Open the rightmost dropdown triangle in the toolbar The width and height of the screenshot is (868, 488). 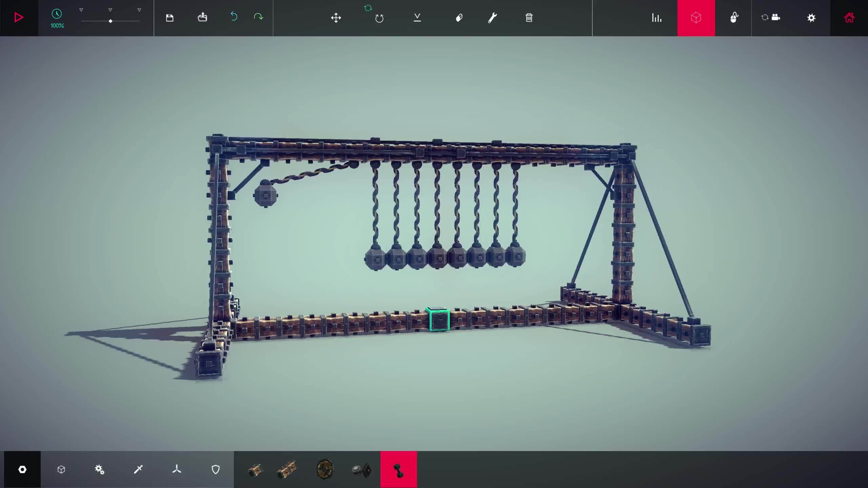pos(139,9)
